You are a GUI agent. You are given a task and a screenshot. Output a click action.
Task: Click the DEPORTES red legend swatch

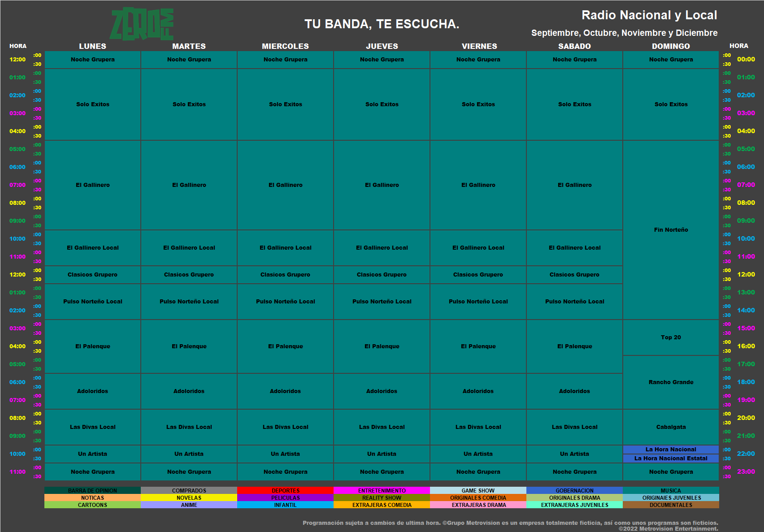[x=286, y=490]
